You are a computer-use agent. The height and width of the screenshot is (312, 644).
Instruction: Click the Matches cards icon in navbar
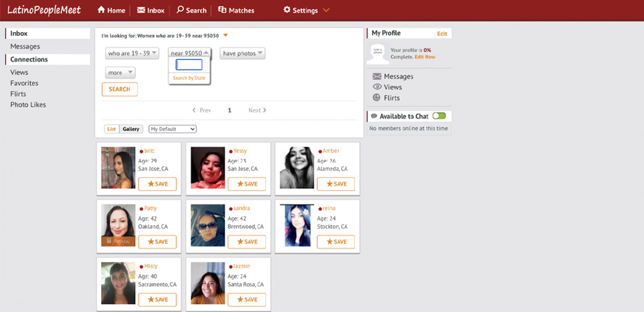pos(222,10)
